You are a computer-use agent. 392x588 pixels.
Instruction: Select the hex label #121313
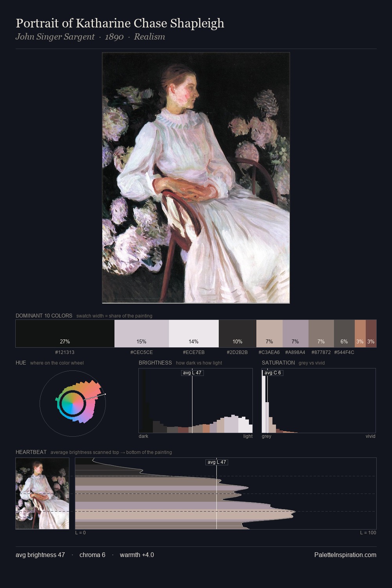click(65, 352)
